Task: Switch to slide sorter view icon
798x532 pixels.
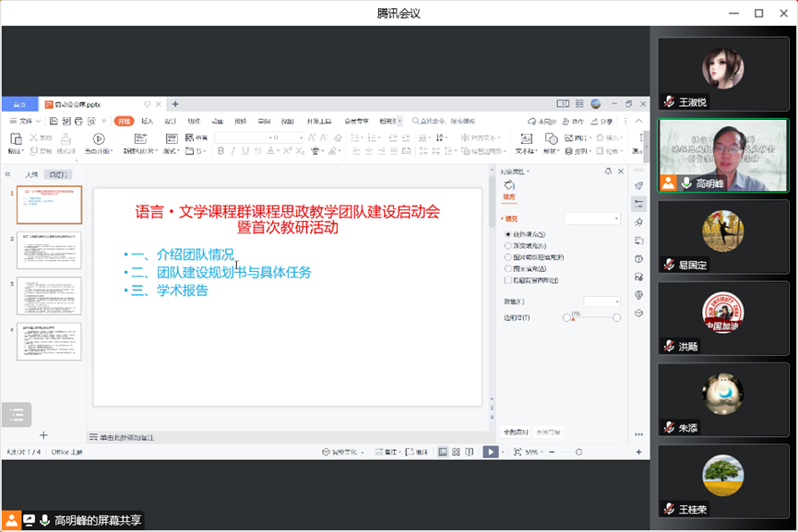Action: (x=457, y=452)
